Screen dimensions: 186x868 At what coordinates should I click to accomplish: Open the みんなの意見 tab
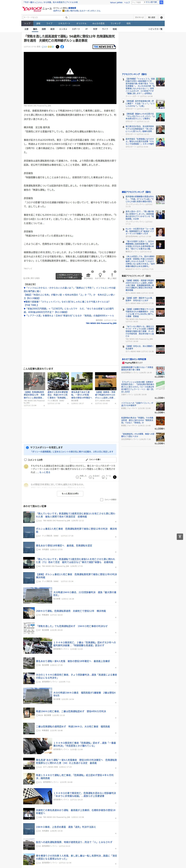coord(99,24)
